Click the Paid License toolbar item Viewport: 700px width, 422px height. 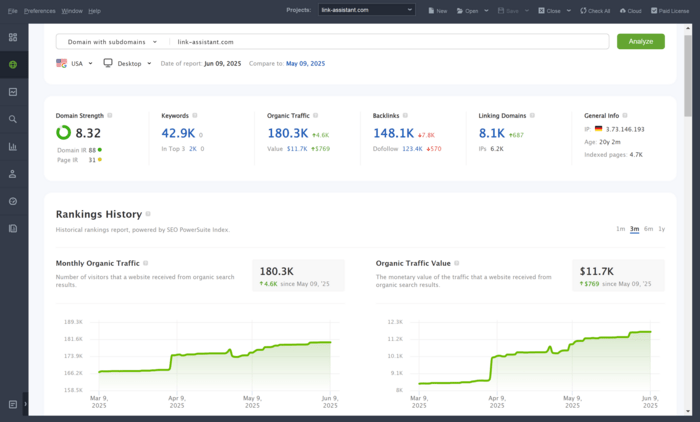(670, 11)
